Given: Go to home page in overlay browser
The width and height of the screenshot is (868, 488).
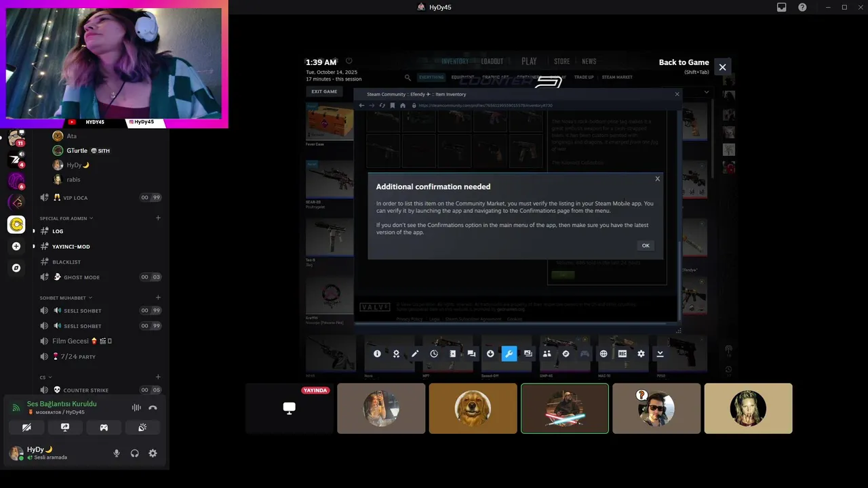Looking at the screenshot, I should 403,105.
